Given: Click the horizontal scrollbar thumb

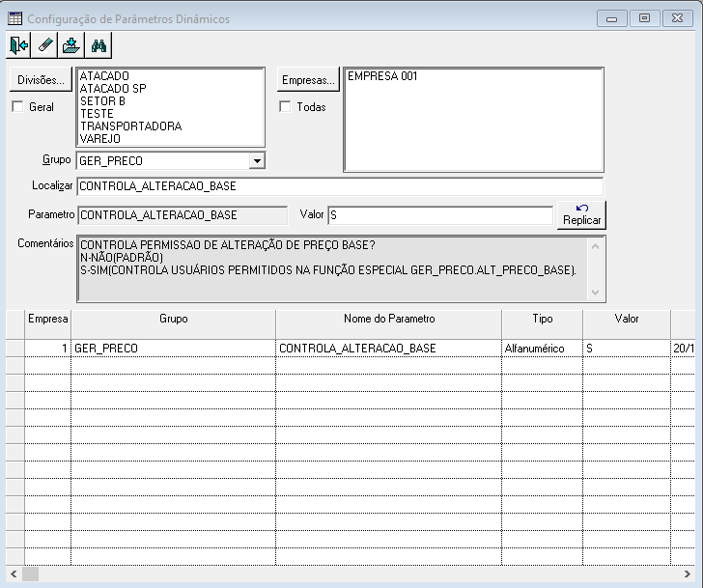Looking at the screenshot, I should tap(31, 574).
